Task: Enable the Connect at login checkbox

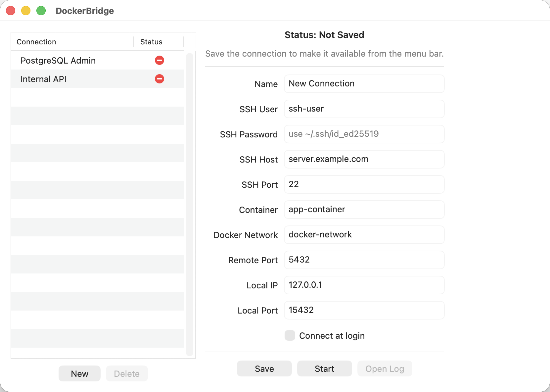Action: coord(290,335)
